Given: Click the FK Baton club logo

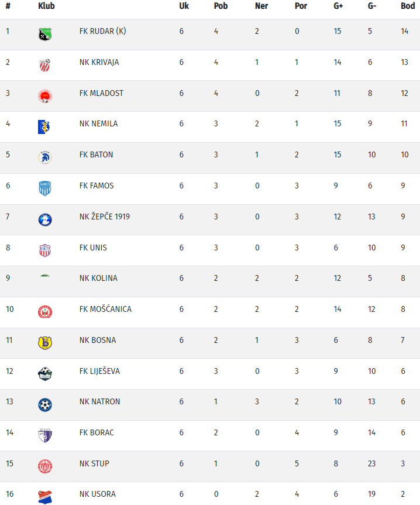Looking at the screenshot, I should 45,157.
